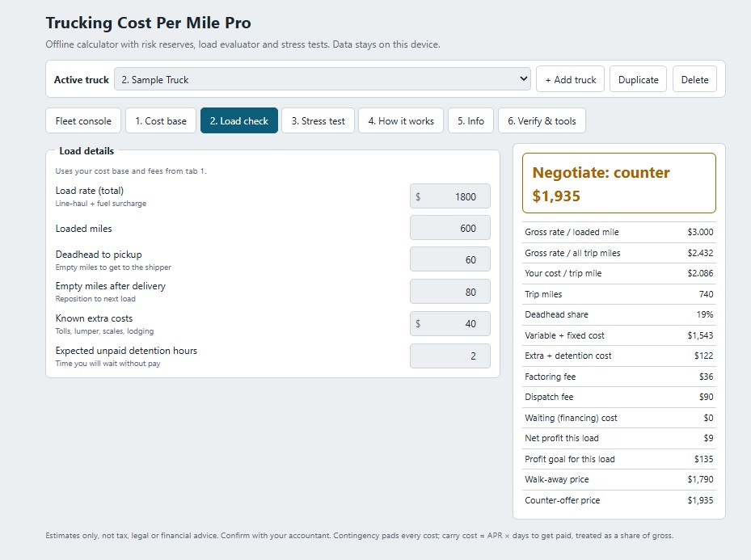Select the Walk-away price value $1,790
The image size is (751, 560).
click(x=700, y=479)
